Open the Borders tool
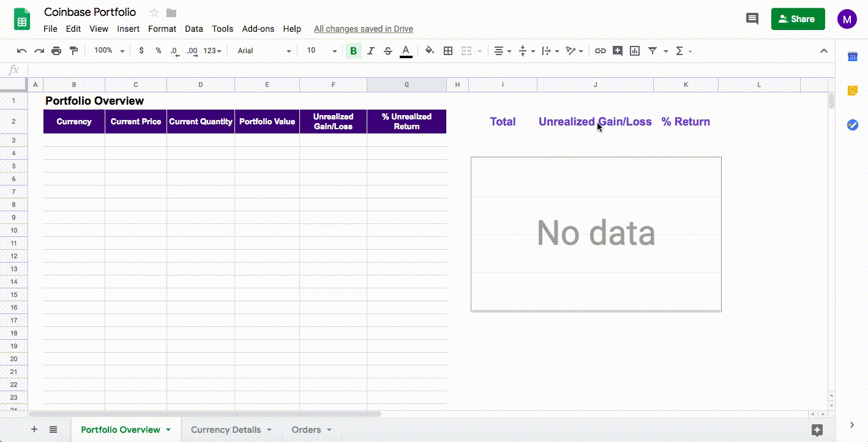Viewport: 868px width, 442px height. click(x=448, y=51)
